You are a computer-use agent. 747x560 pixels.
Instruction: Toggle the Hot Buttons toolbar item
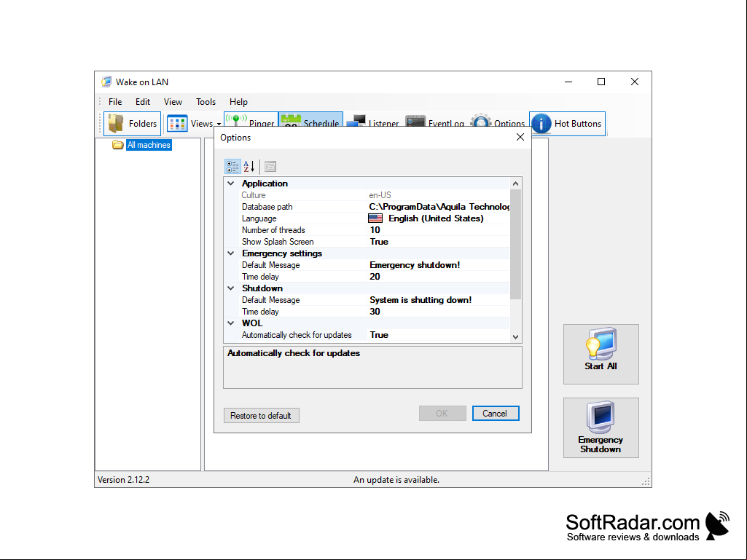568,124
